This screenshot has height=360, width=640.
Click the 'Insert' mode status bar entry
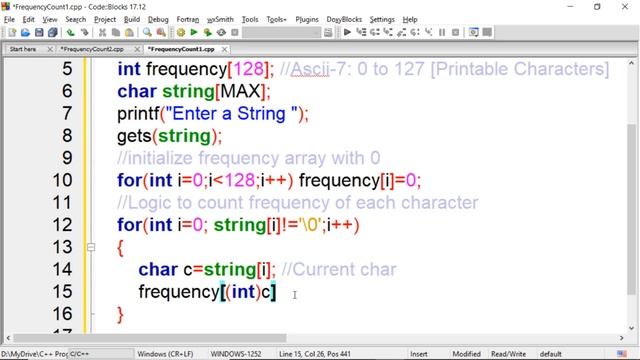pos(419,354)
